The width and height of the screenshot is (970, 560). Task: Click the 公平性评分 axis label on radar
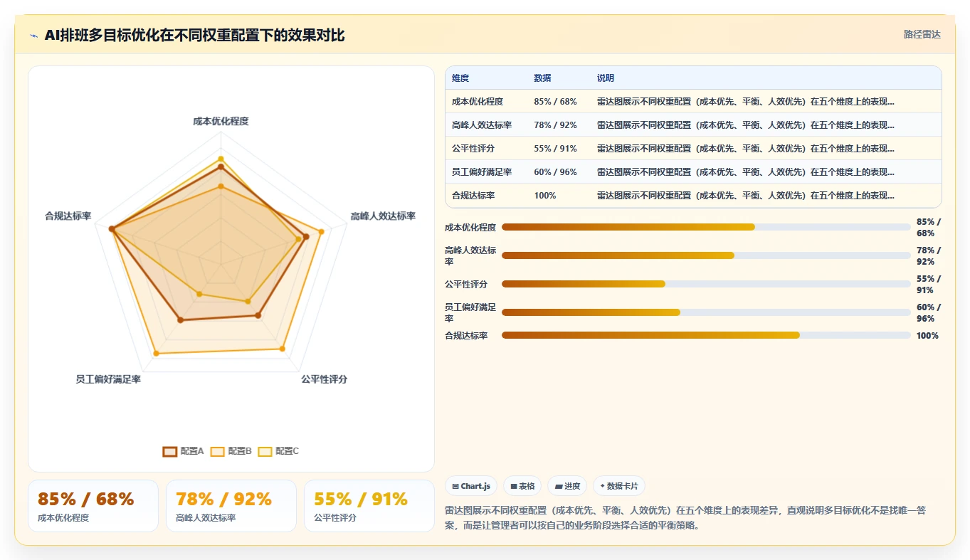pos(325,379)
